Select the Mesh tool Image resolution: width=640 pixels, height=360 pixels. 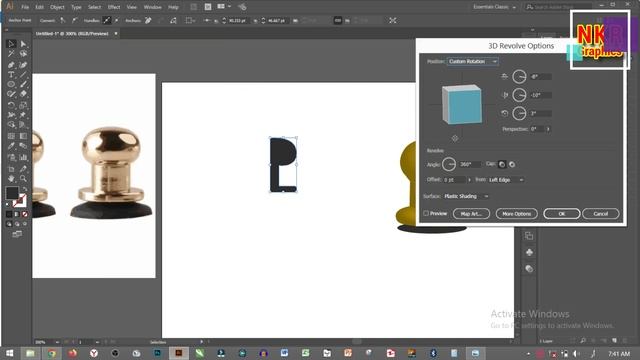(11, 136)
